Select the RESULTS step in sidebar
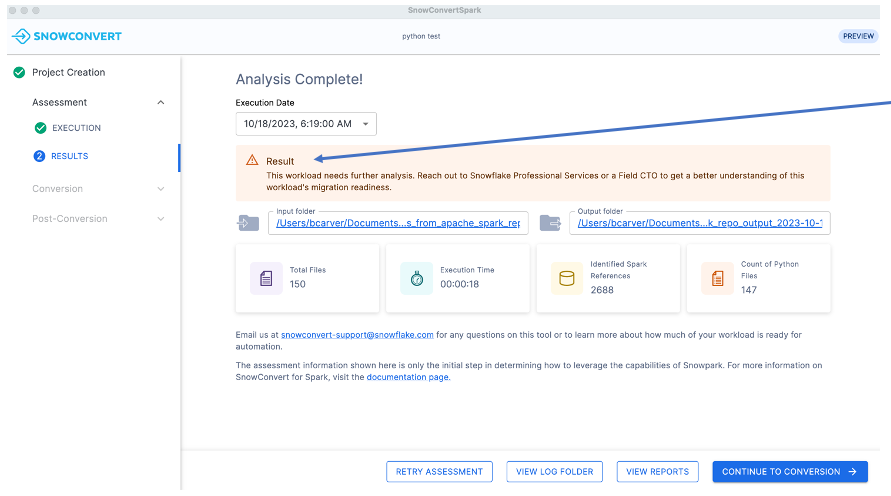The image size is (891, 496). (70, 156)
